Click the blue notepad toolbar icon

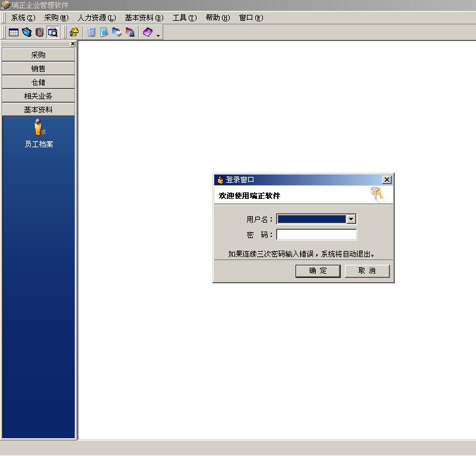coord(104,32)
